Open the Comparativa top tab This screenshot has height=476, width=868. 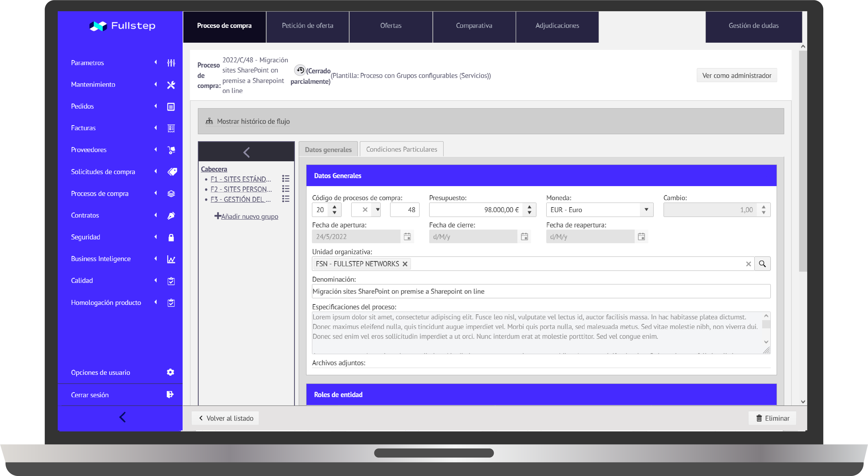(474, 26)
